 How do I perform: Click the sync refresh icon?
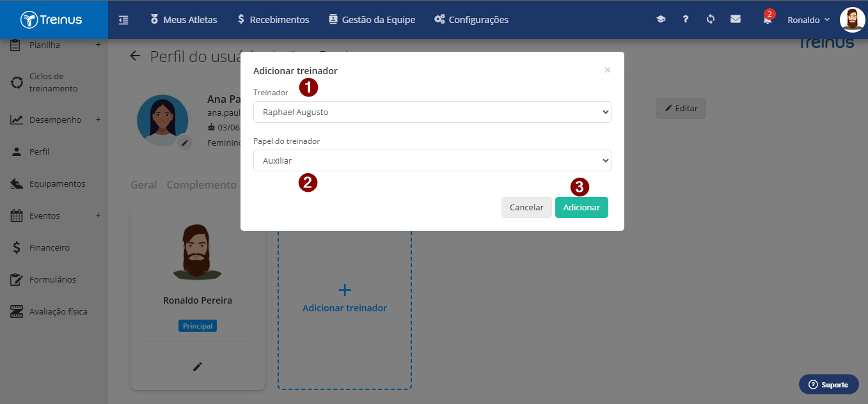(710, 20)
